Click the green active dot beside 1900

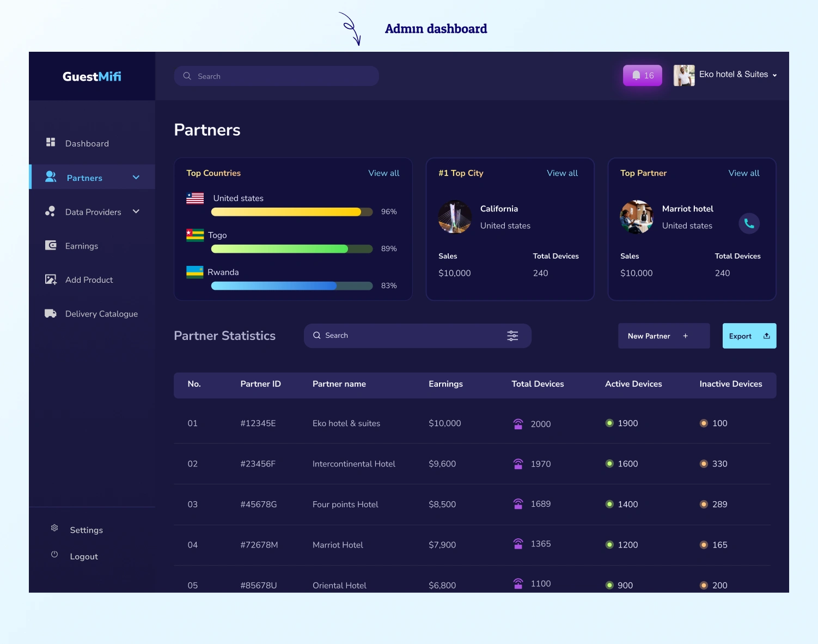(609, 423)
